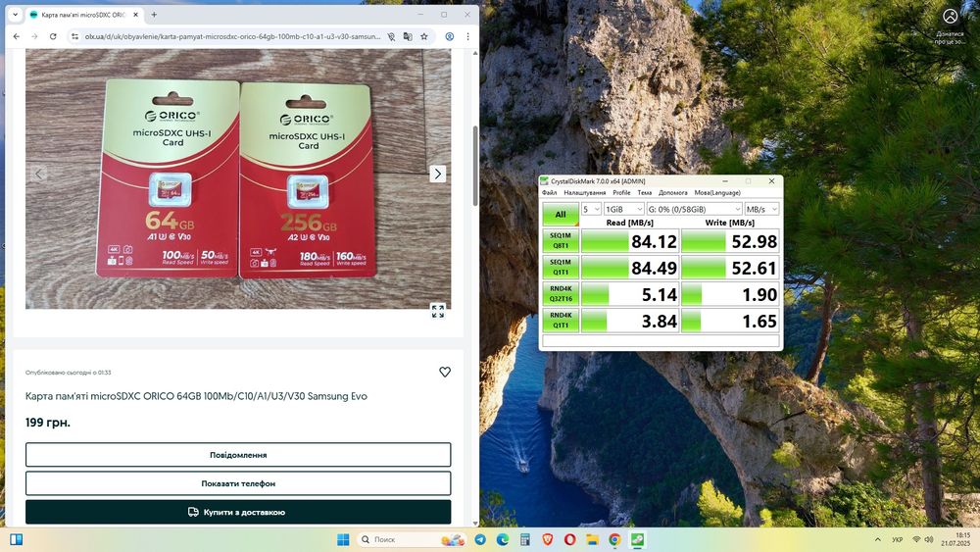The height and width of the screenshot is (552, 980).
Task: Open test size dropdown 1GiB
Action: point(623,209)
